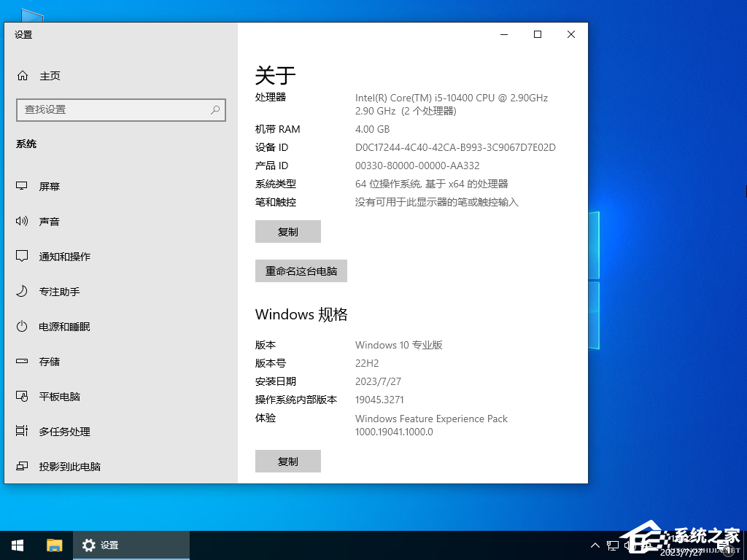Screen dimensions: 747x560
Task: Open 电源和睡眠 power settings
Action: (64, 326)
